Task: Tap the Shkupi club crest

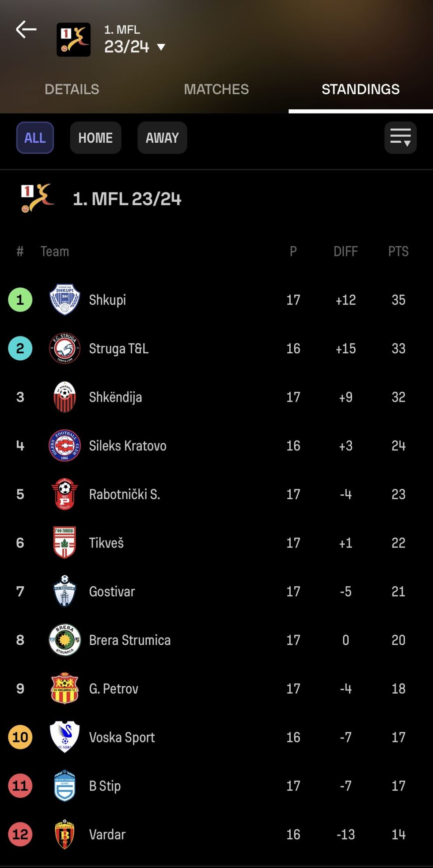Action: point(65,300)
